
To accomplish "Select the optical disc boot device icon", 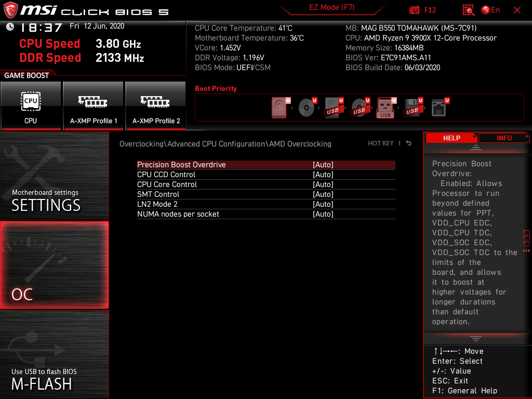I will (x=307, y=108).
